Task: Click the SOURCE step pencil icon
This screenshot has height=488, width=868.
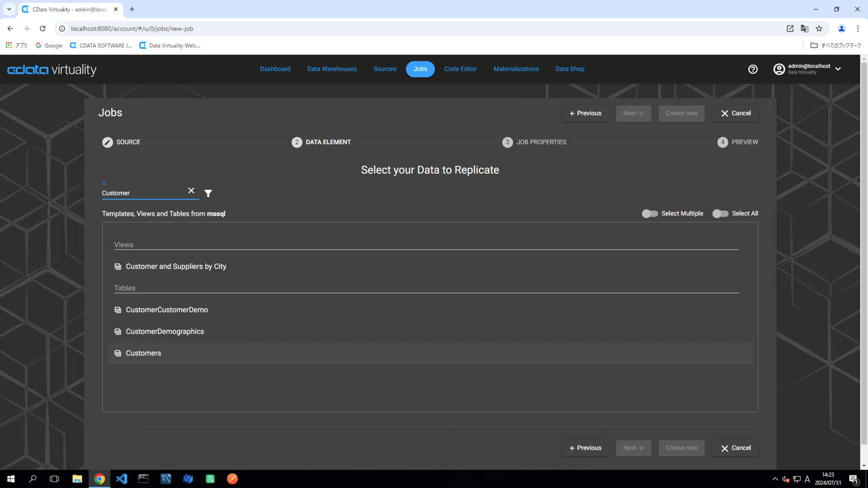Action: (x=107, y=142)
